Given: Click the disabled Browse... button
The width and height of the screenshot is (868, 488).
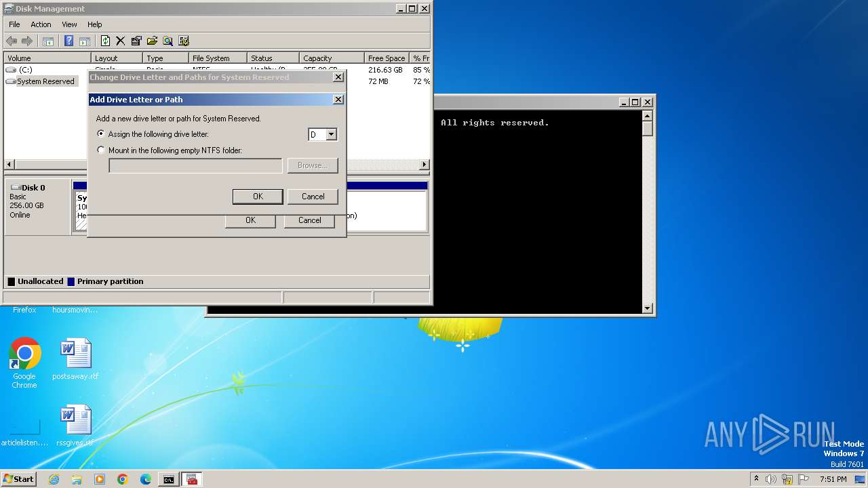Looking at the screenshot, I should pos(313,165).
